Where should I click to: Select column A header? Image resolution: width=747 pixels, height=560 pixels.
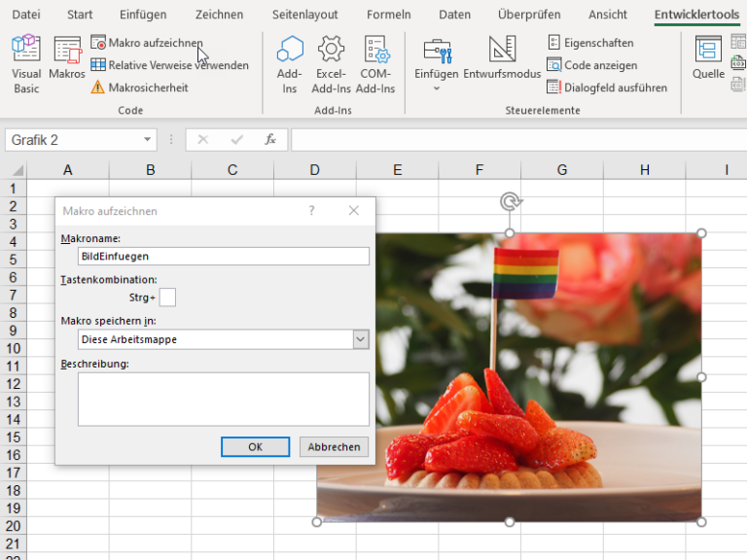68,170
